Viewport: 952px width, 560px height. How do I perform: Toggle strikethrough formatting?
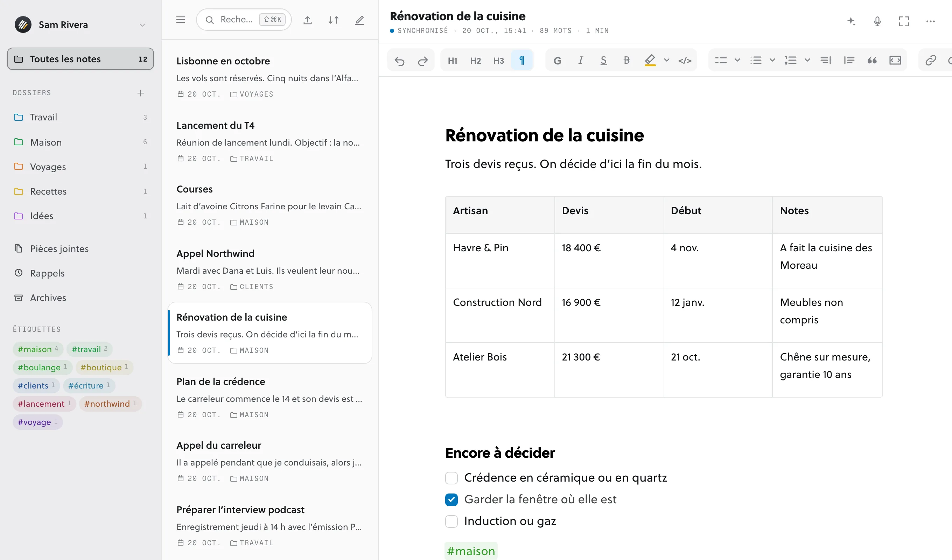pyautogui.click(x=627, y=61)
